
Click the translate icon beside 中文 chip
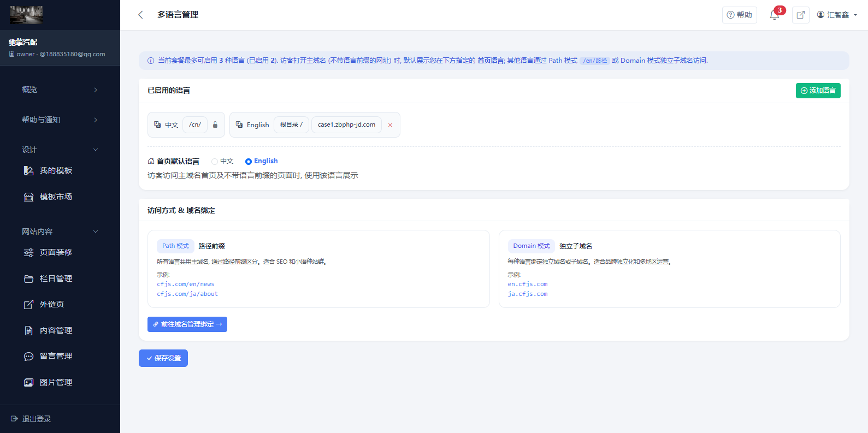pos(157,124)
